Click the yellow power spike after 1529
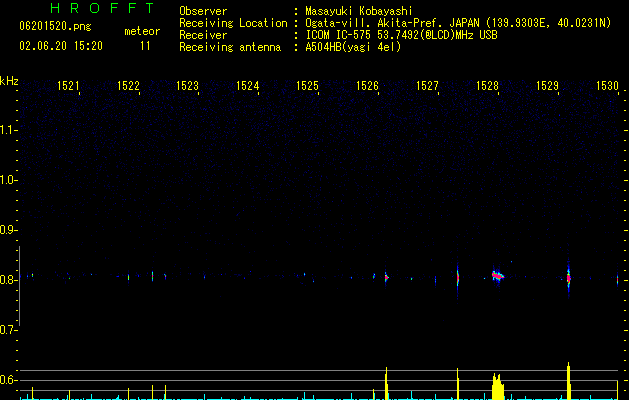This screenshot has width=629, height=400. (568, 381)
